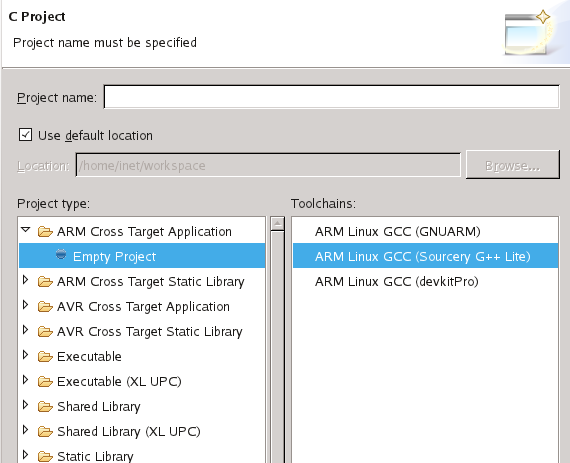Screen dimensions: 570x463
Task: Click the AVR Cross Target Application folder icon
Action: [45, 307]
